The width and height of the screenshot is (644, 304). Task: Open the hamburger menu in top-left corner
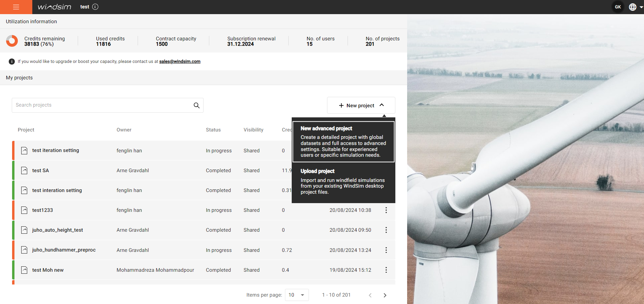click(x=16, y=7)
